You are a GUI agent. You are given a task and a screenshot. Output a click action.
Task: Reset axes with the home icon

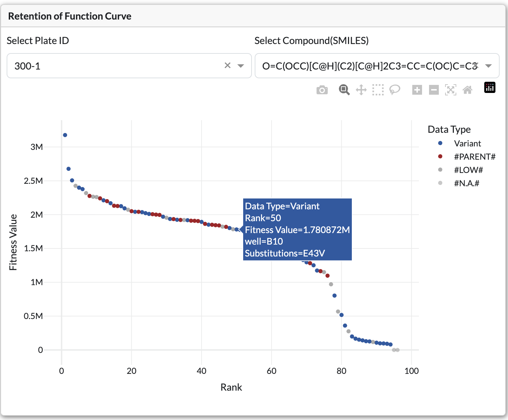[x=467, y=90]
